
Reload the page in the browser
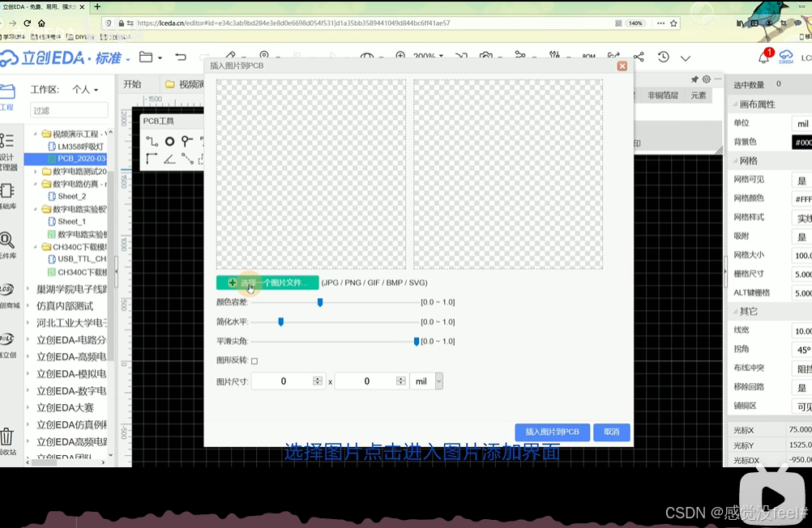point(27,23)
